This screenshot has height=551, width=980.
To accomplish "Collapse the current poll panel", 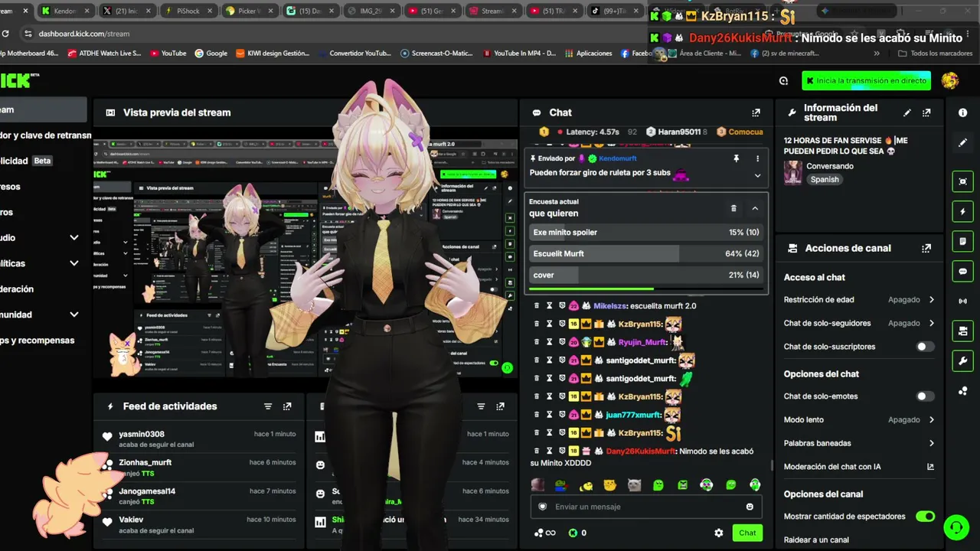I will click(755, 208).
